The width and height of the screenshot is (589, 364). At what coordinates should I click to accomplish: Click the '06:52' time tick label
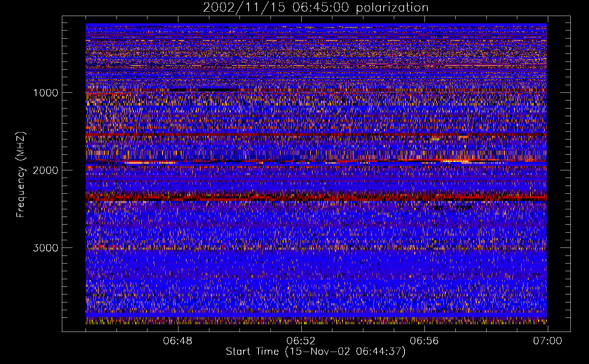click(x=301, y=341)
